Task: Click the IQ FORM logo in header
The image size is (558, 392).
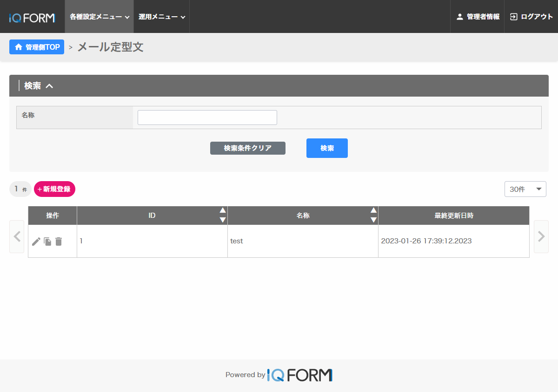Action: tap(32, 18)
